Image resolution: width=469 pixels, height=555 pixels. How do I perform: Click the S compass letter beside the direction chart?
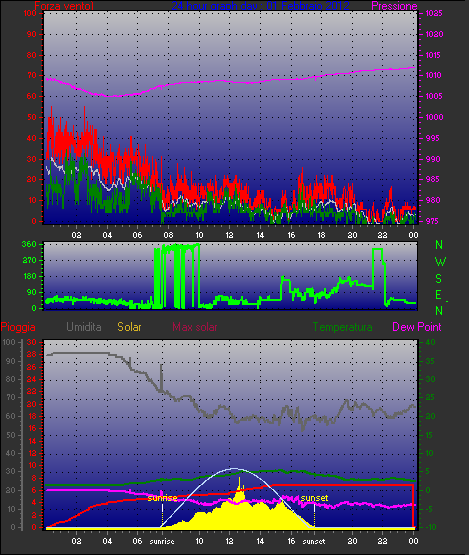pyautogui.click(x=439, y=279)
